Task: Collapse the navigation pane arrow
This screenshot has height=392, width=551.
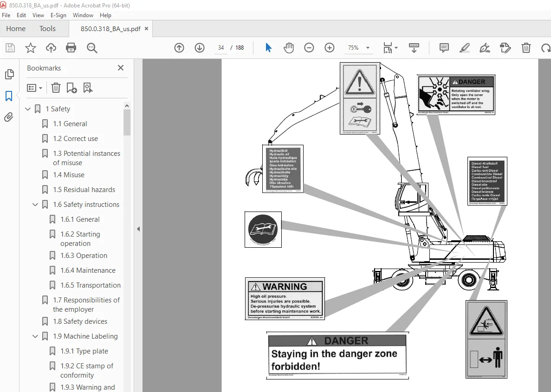Action: click(138, 229)
